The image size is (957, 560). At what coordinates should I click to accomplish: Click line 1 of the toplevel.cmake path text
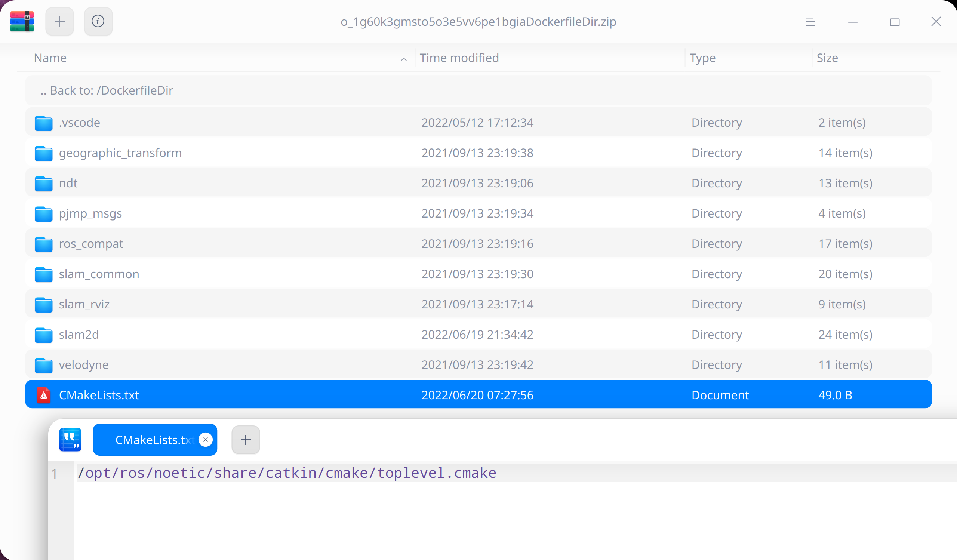287,473
